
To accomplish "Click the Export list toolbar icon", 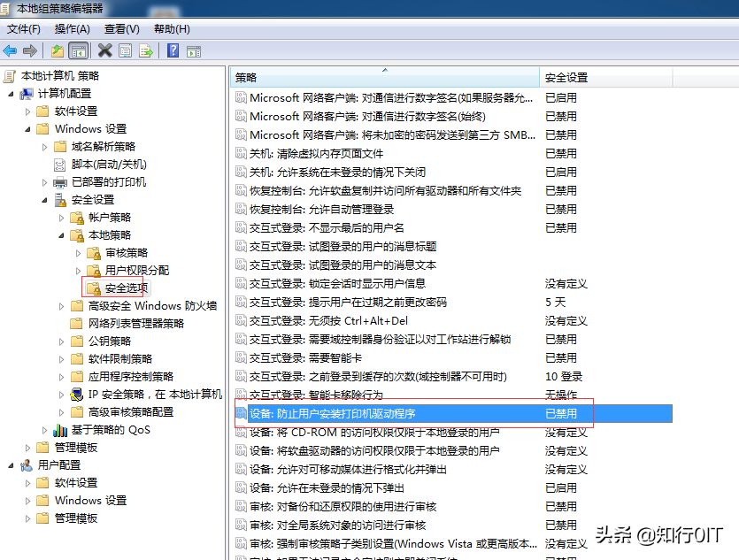I will click(x=146, y=50).
